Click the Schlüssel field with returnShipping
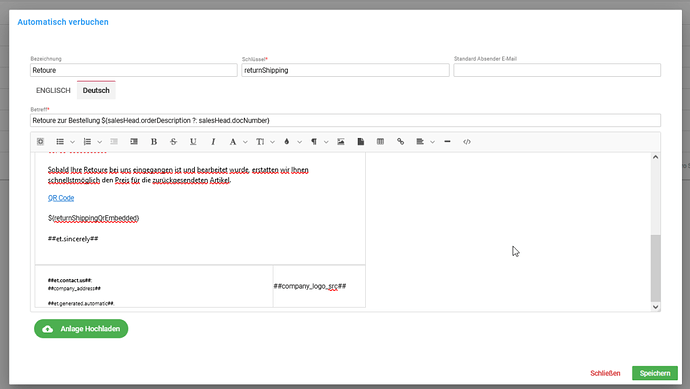The image size is (690, 389). pos(345,70)
